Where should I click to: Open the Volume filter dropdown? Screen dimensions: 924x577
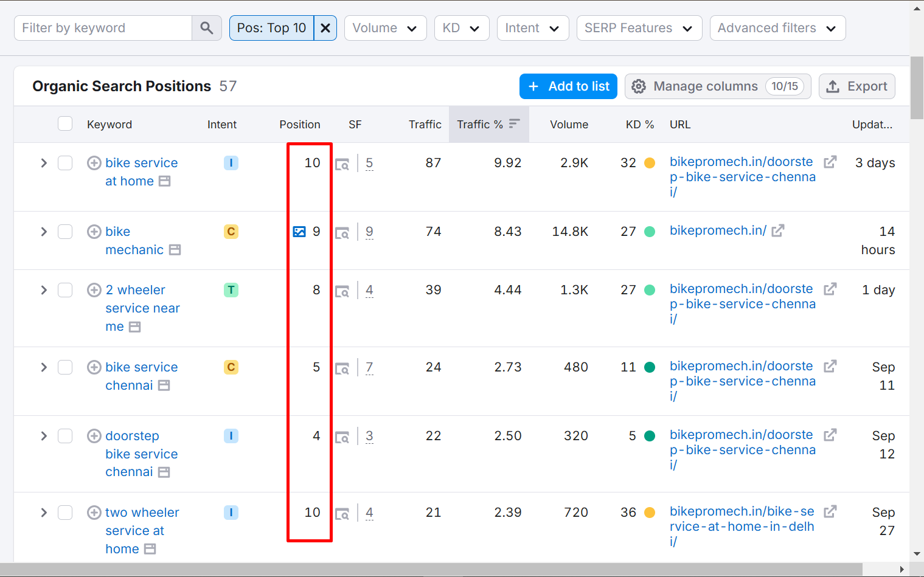coord(385,28)
